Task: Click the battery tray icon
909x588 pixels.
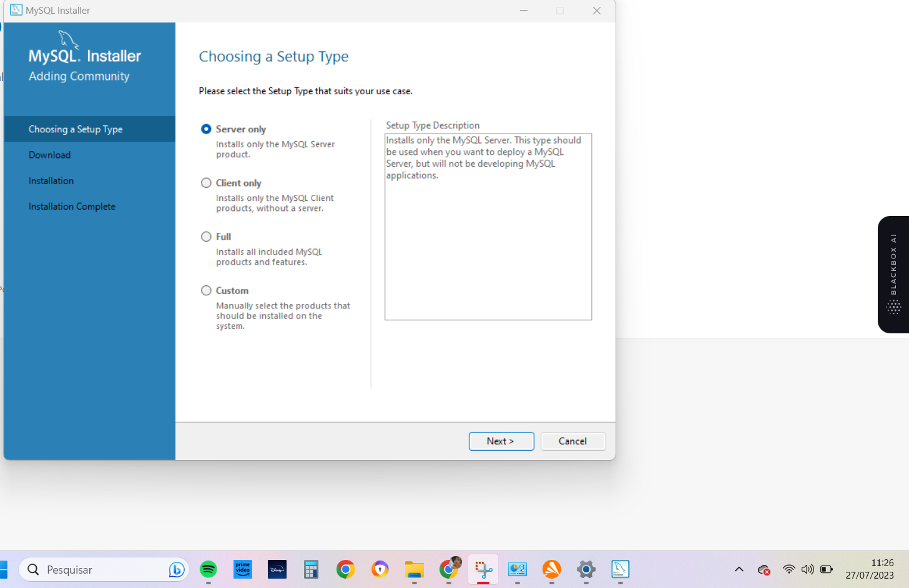Action: pyautogui.click(x=827, y=569)
